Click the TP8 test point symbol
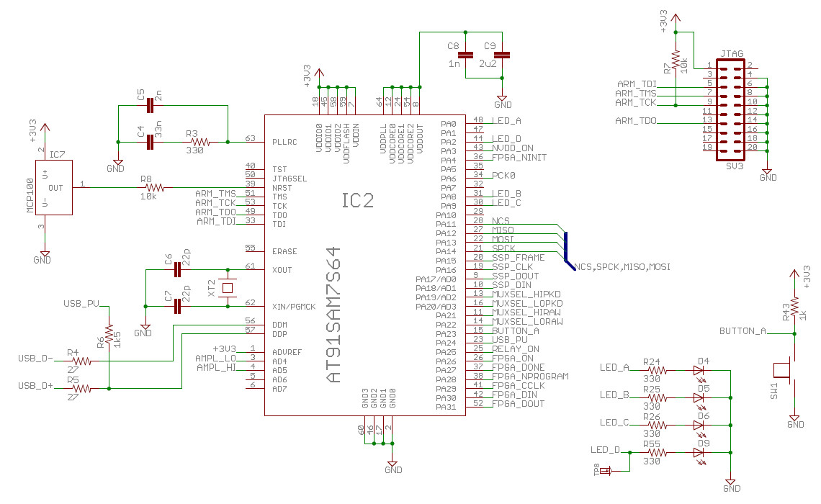This screenshot has width=821, height=504. [x=605, y=470]
